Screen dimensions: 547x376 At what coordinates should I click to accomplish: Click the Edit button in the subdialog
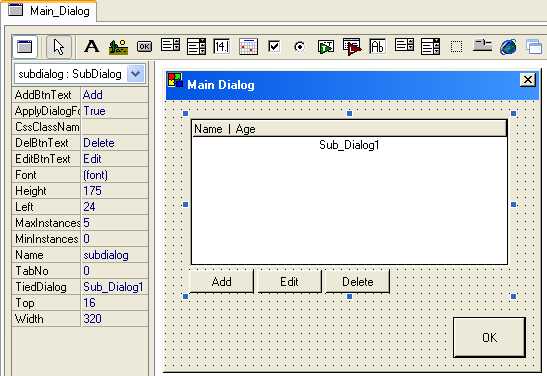coord(289,281)
